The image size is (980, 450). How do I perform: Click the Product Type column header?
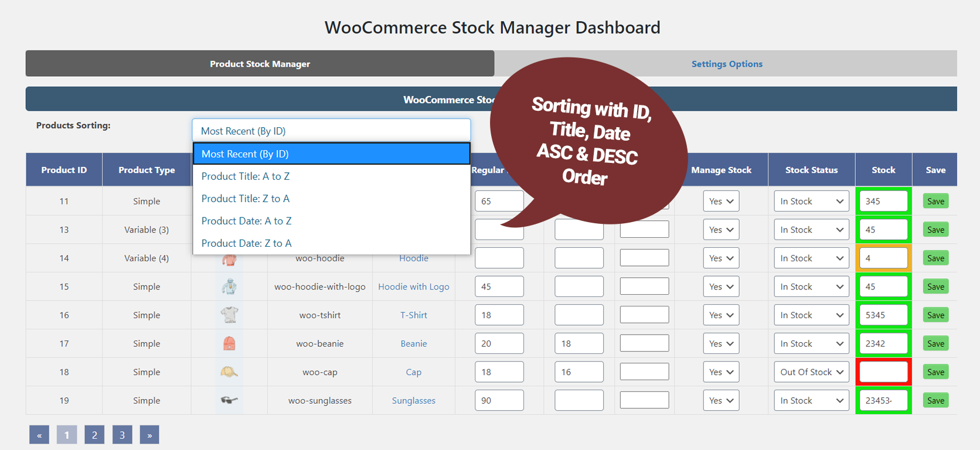click(147, 170)
